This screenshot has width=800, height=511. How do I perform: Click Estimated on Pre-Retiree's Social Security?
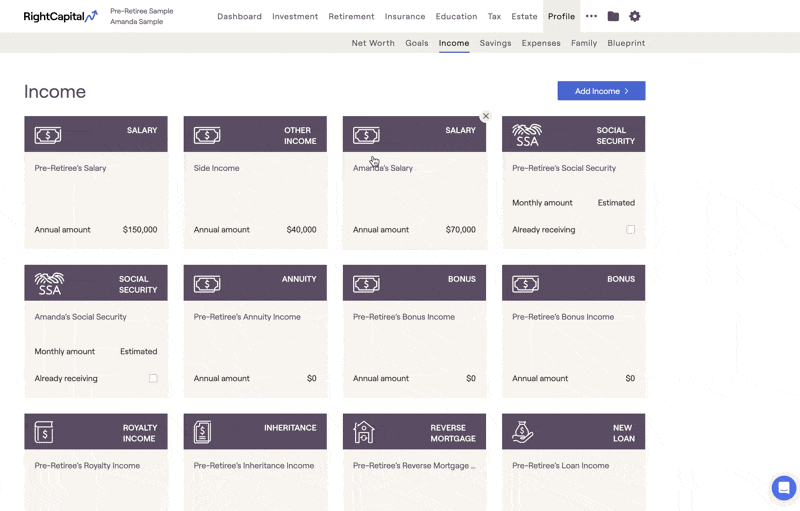pos(616,202)
